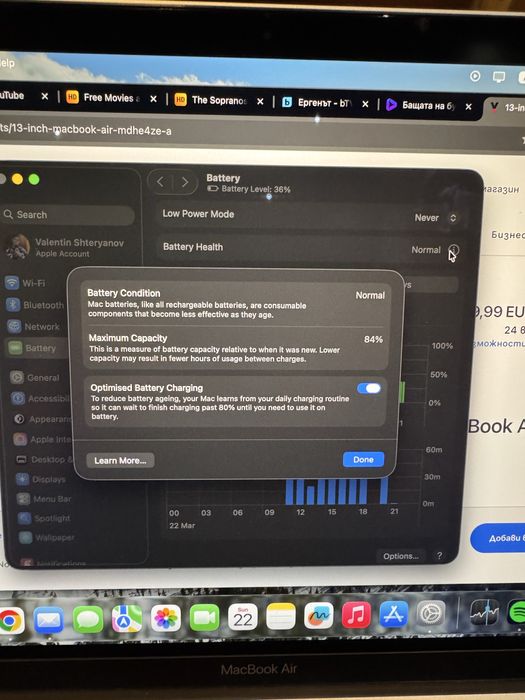Open Spotify from the Dock
This screenshot has width=525, height=700.
coord(517,612)
